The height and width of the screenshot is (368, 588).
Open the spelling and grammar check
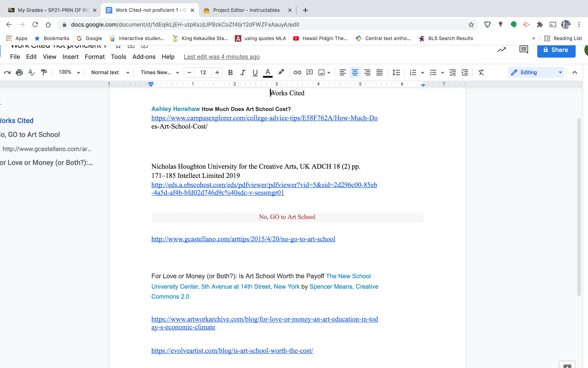click(x=31, y=72)
